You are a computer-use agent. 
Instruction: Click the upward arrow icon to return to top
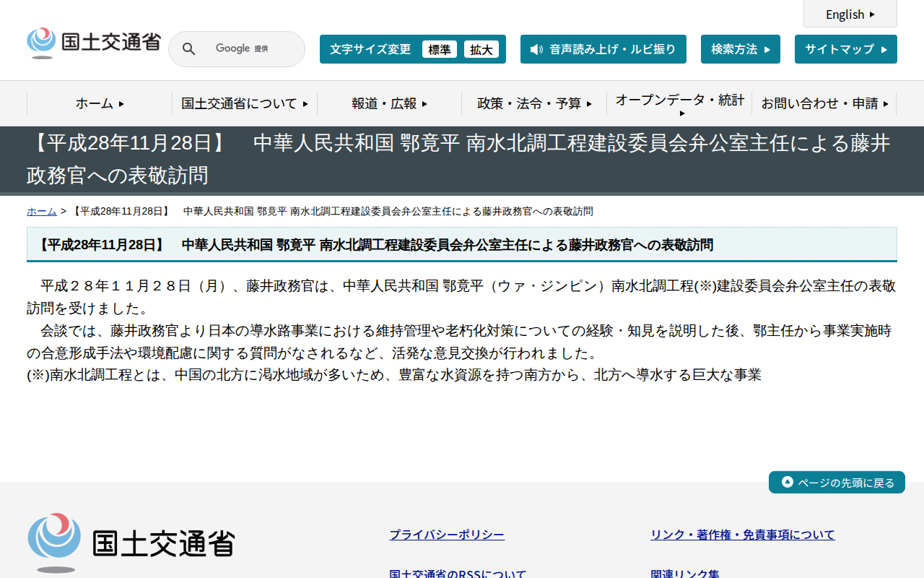pyautogui.click(x=786, y=482)
